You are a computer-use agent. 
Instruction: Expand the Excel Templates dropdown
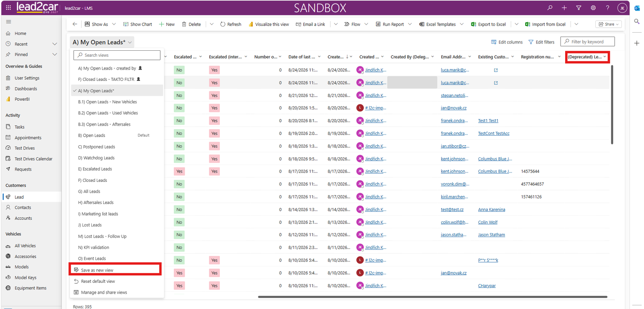pyautogui.click(x=462, y=24)
